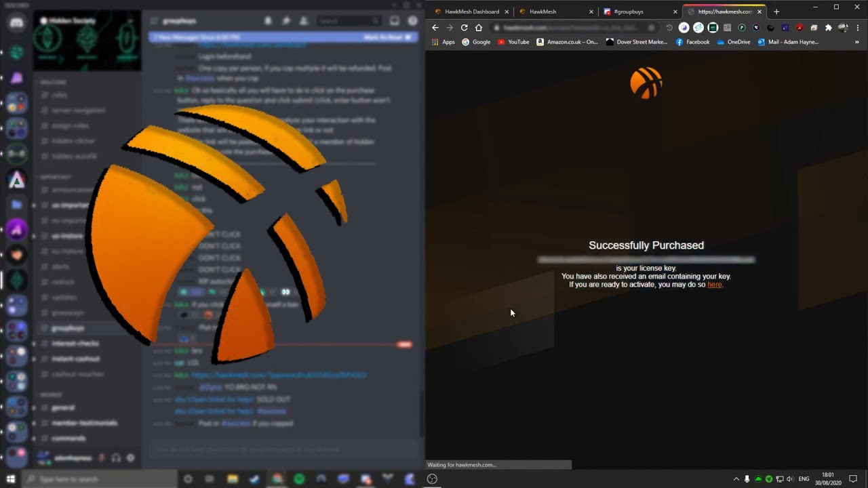Open YouTube bookmark
The width and height of the screenshot is (868, 488).
(513, 42)
